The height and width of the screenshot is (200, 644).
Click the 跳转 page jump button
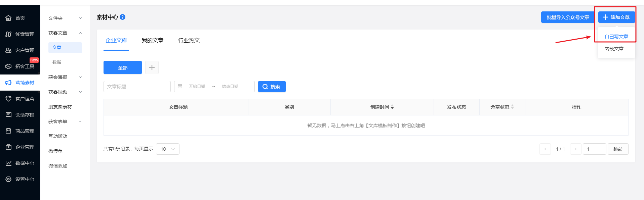pyautogui.click(x=618, y=149)
